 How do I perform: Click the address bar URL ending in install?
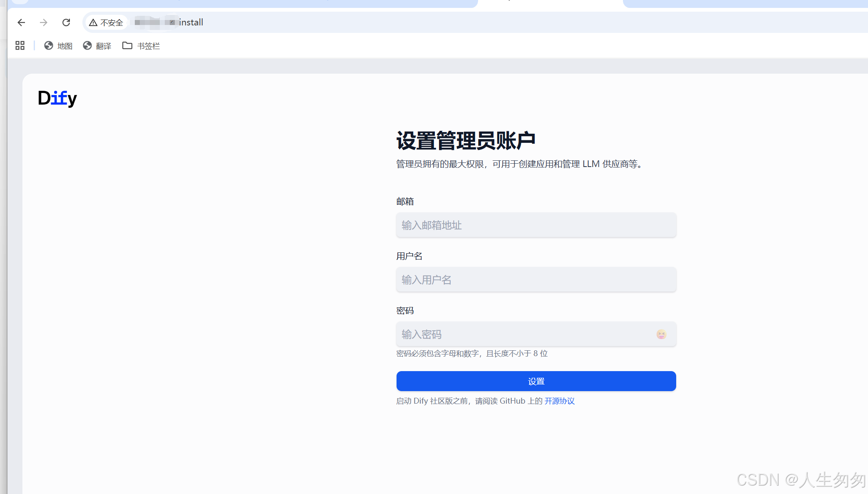[x=169, y=22]
